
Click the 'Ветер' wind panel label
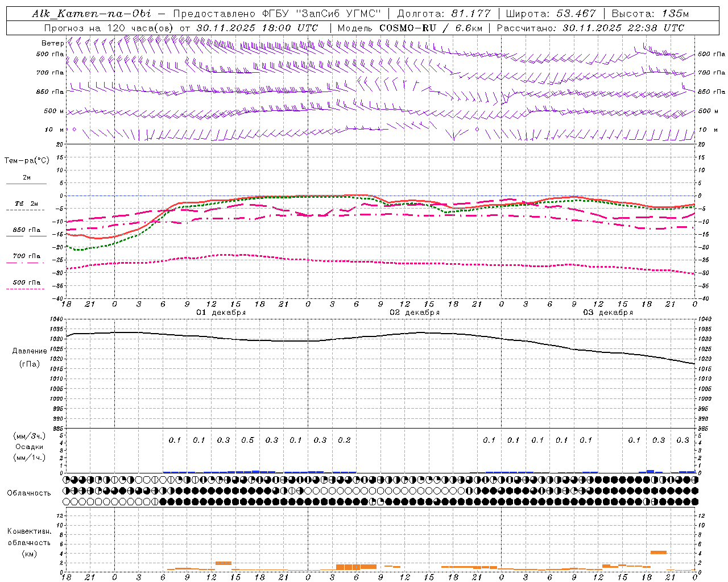tap(53, 43)
